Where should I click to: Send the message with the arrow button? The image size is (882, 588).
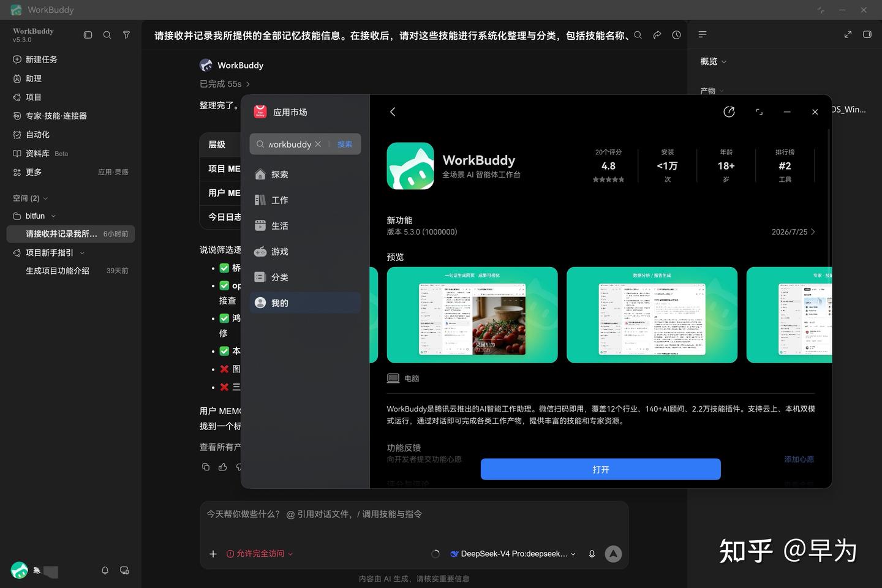pyautogui.click(x=613, y=554)
